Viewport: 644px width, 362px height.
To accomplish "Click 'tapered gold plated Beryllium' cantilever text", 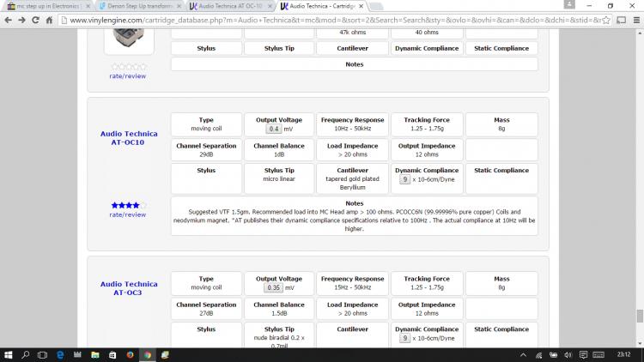I will pyautogui.click(x=352, y=183).
